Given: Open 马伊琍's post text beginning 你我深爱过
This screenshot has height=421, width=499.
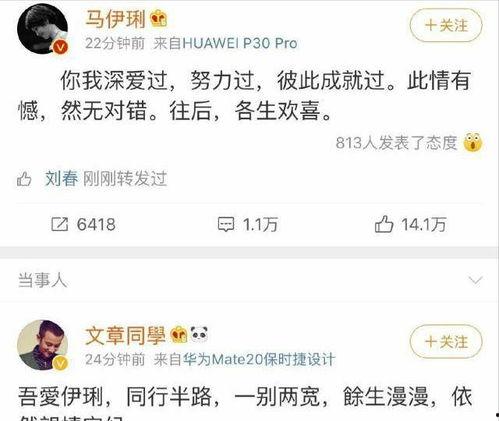Looking at the screenshot, I should tap(245, 95).
